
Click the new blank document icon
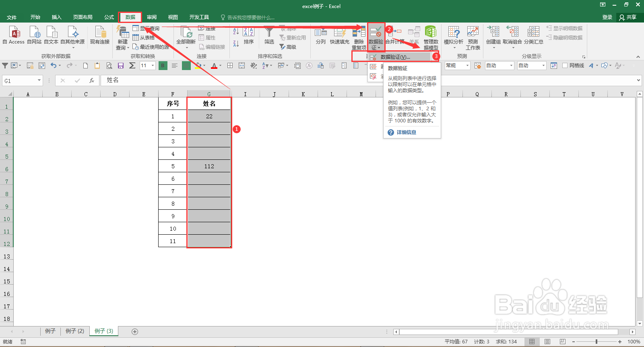pos(85,66)
